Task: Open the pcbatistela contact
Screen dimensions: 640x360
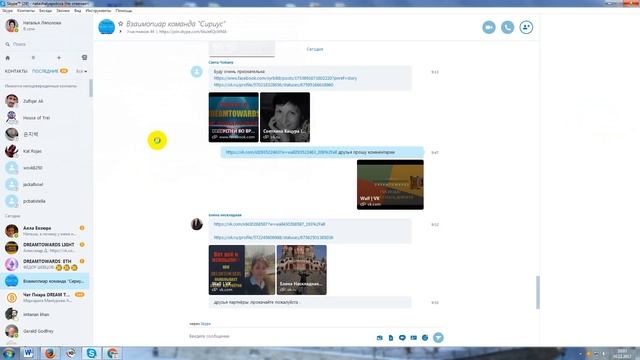Action: pos(45,201)
